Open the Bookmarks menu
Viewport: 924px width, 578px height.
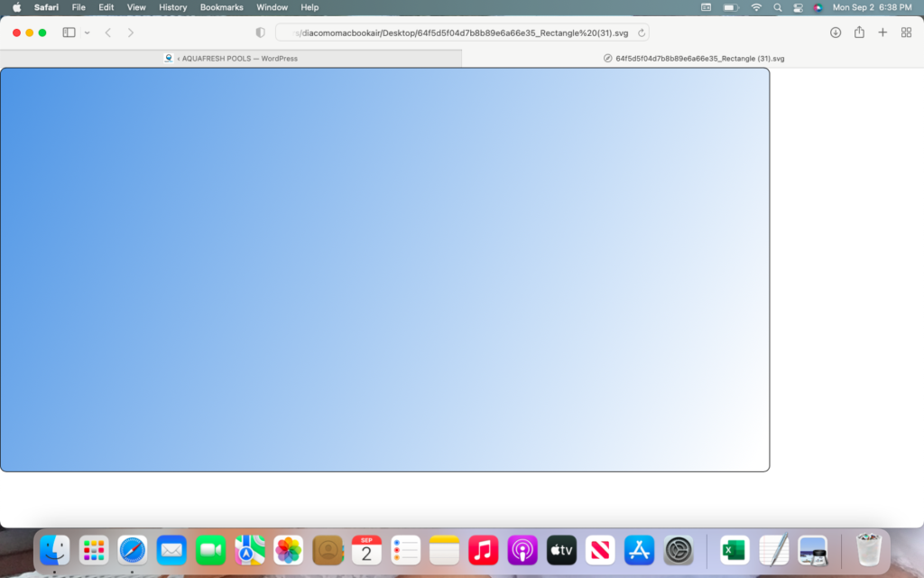click(x=221, y=7)
